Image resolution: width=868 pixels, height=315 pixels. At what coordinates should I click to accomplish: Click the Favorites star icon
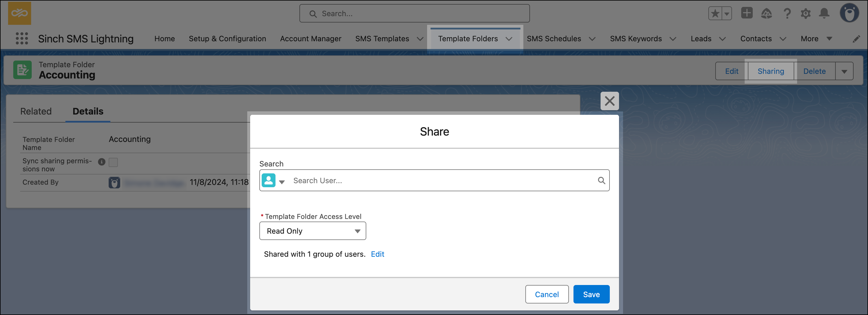pyautogui.click(x=715, y=14)
